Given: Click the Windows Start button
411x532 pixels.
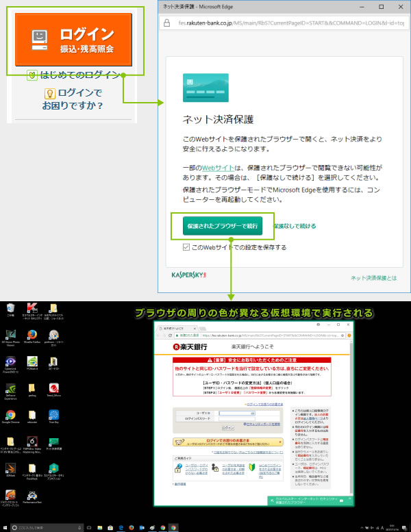Looking at the screenshot, I should pyautogui.click(x=5, y=528).
